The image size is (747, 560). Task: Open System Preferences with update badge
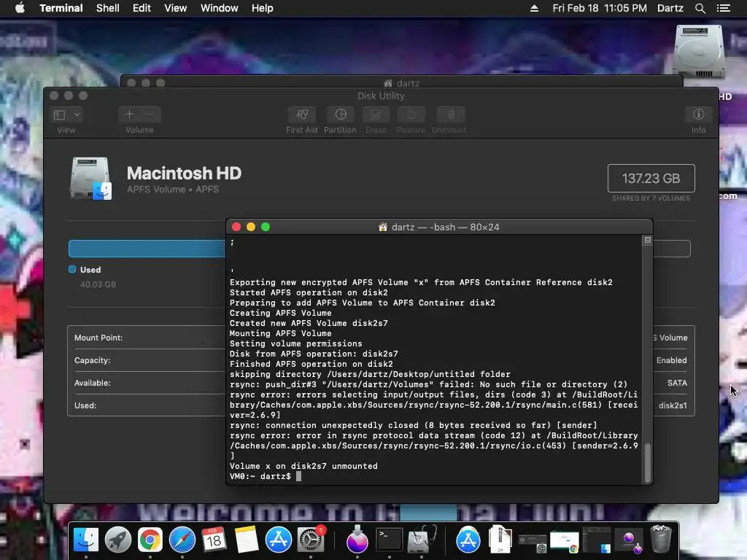(x=311, y=540)
